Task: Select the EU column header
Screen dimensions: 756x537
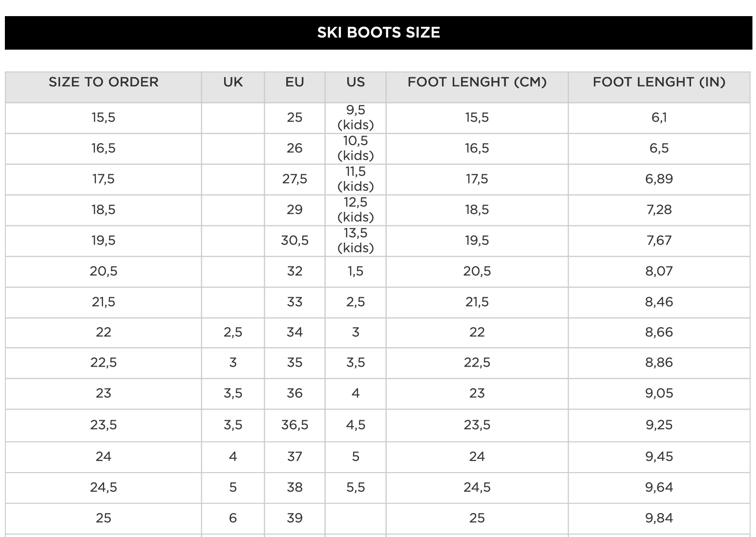Action: [x=294, y=82]
